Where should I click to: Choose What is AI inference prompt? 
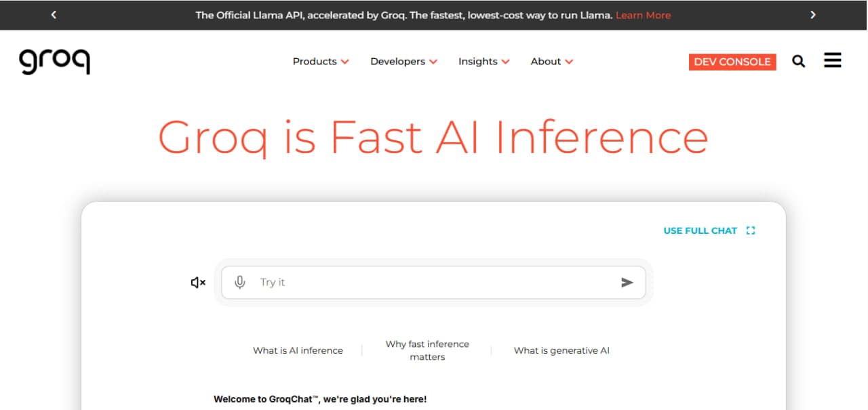[298, 350]
